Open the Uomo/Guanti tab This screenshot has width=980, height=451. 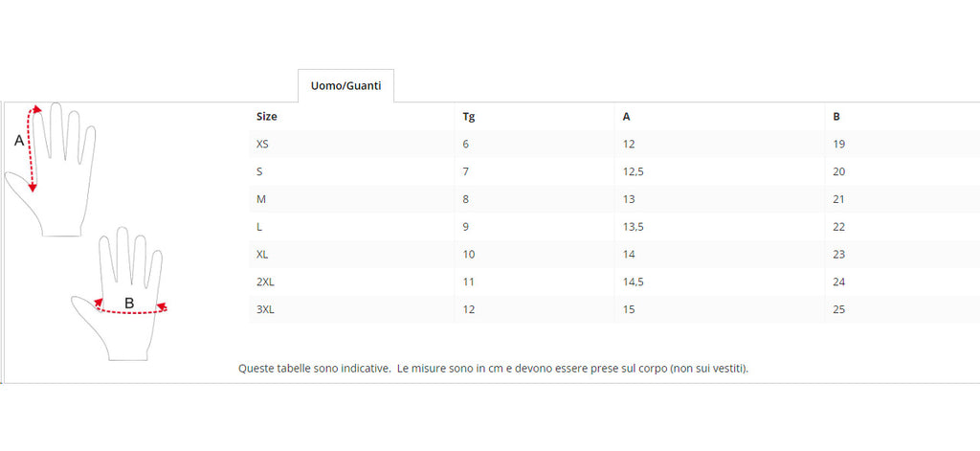[345, 86]
